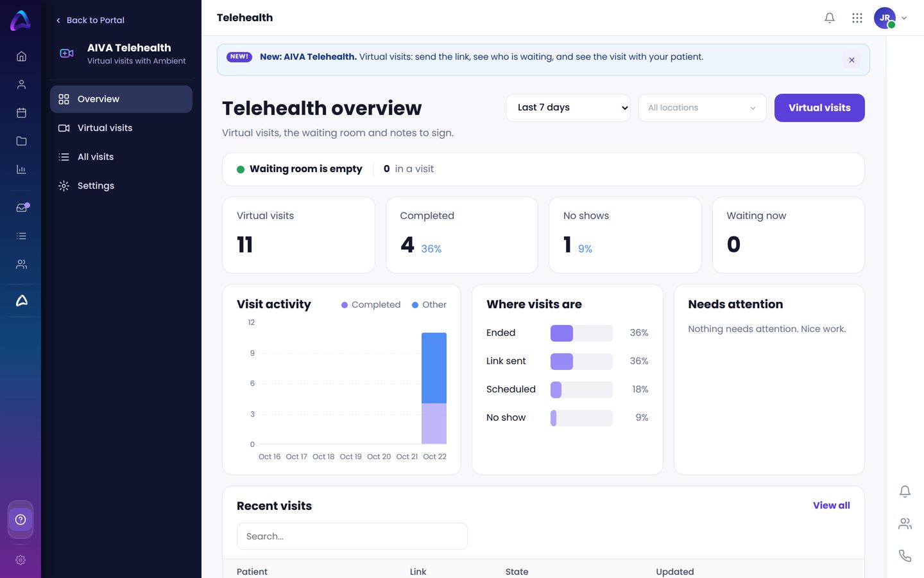Select All visits in the sidebar menu
The height and width of the screenshot is (578, 924).
point(121,157)
